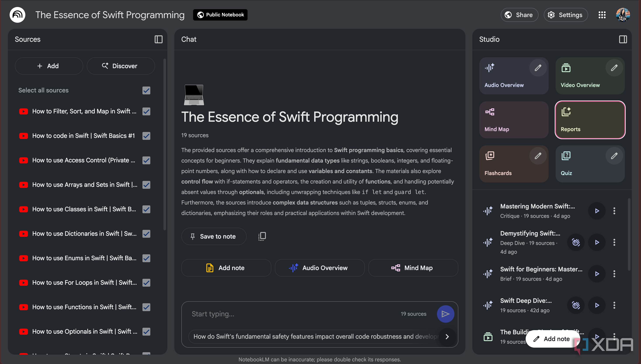This screenshot has width=641, height=364.
Task: Open the Reports tile in Studio
Action: pos(590,120)
